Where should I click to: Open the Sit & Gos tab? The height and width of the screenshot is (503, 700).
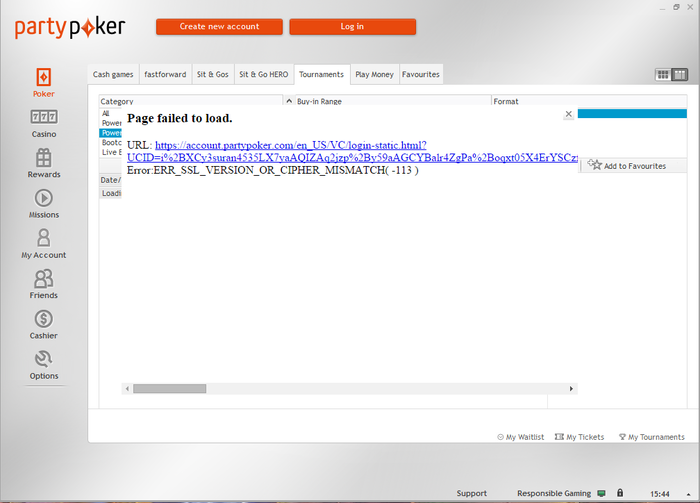pos(212,75)
